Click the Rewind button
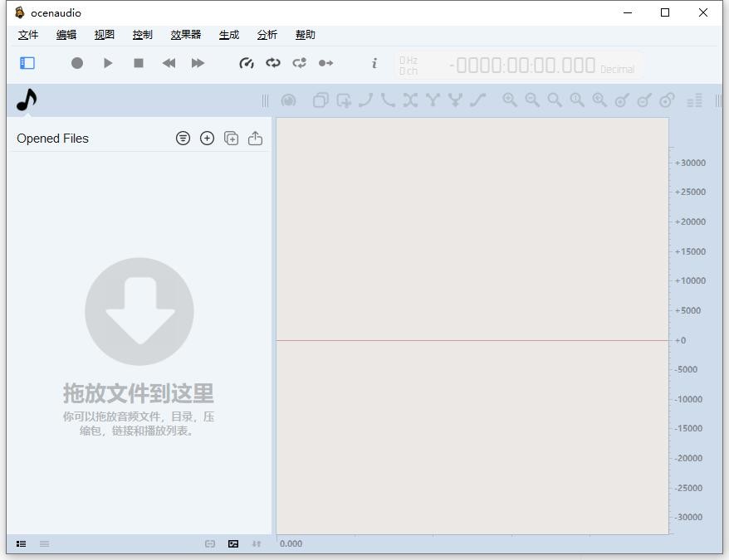729x560 pixels. coord(169,63)
